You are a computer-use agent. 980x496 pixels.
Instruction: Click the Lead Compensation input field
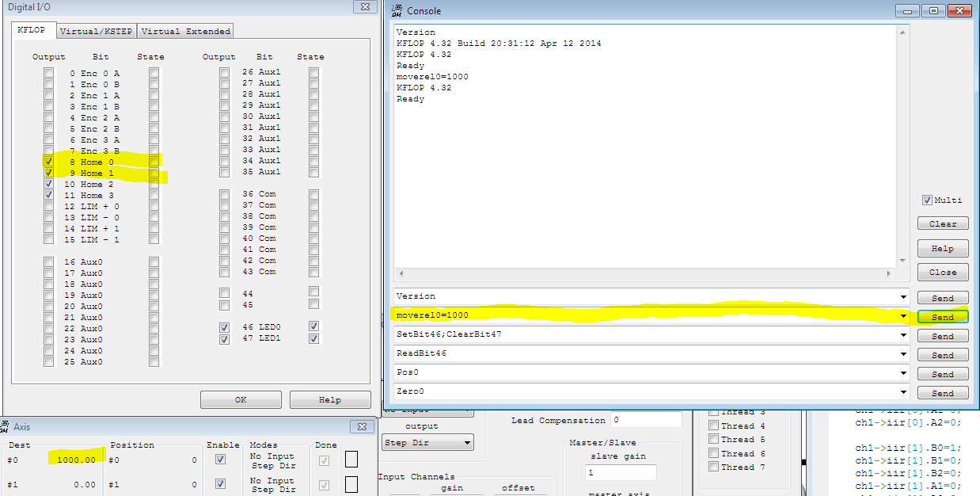pos(646,420)
